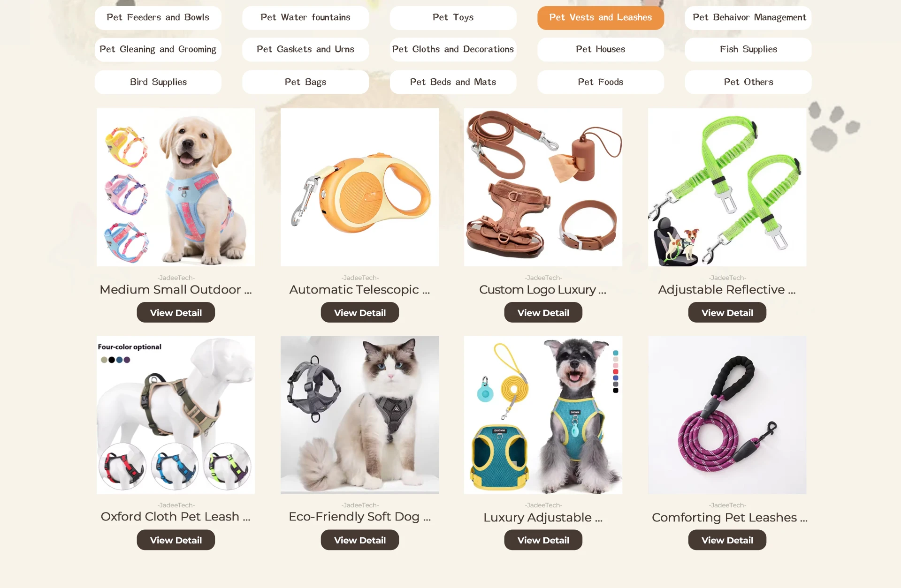901x588 pixels.
Task: Open the brown leather harness set image
Action: point(543,188)
